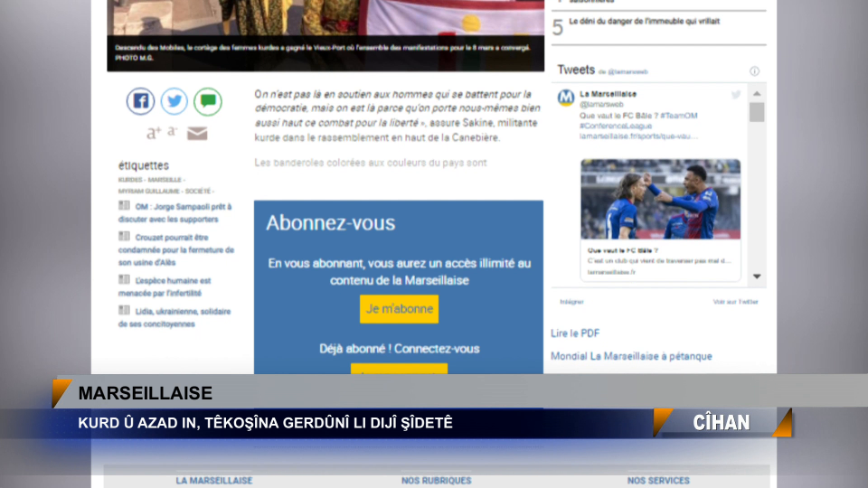The width and height of the screenshot is (868, 488).
Task: Decrease text size with a- icon
Action: (172, 132)
